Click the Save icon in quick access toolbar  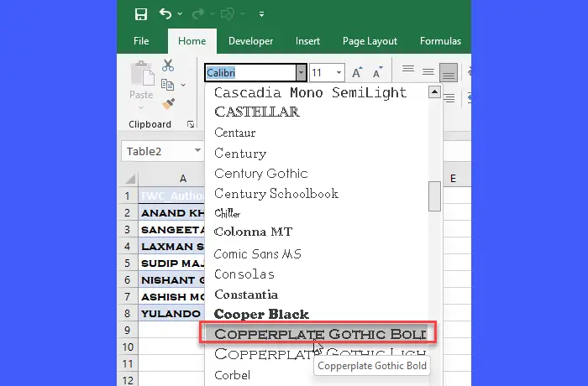[x=141, y=14]
